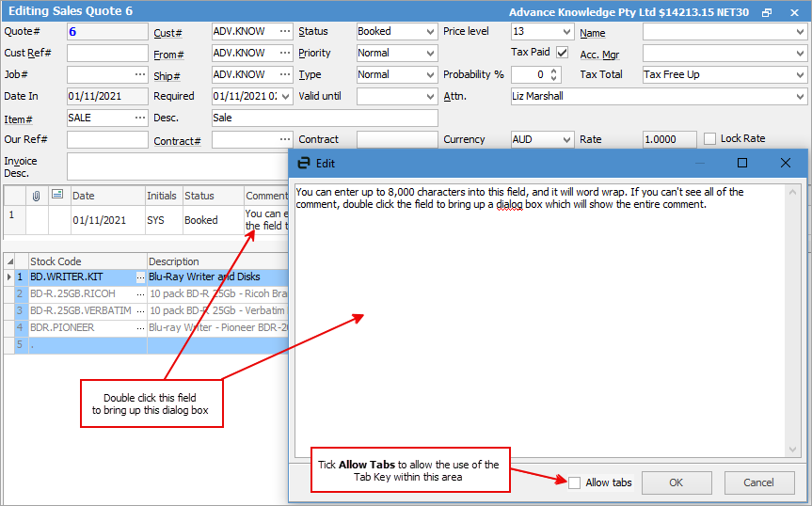Open Item# SALE lookup ellipsis button
The width and height of the screenshot is (812, 506).
point(140,119)
